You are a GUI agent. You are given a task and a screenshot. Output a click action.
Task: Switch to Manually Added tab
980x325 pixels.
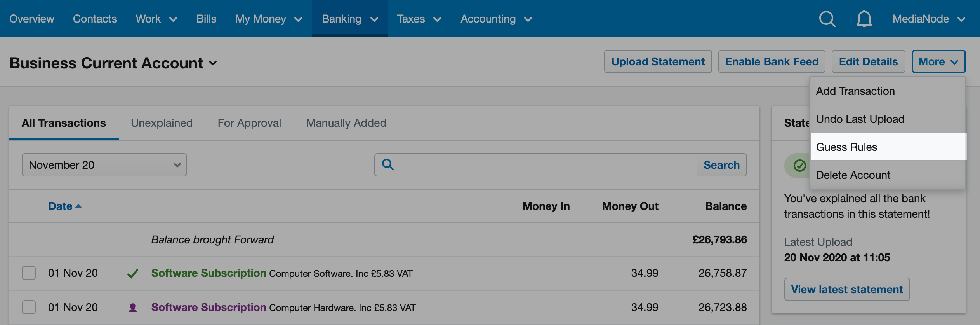coord(346,123)
